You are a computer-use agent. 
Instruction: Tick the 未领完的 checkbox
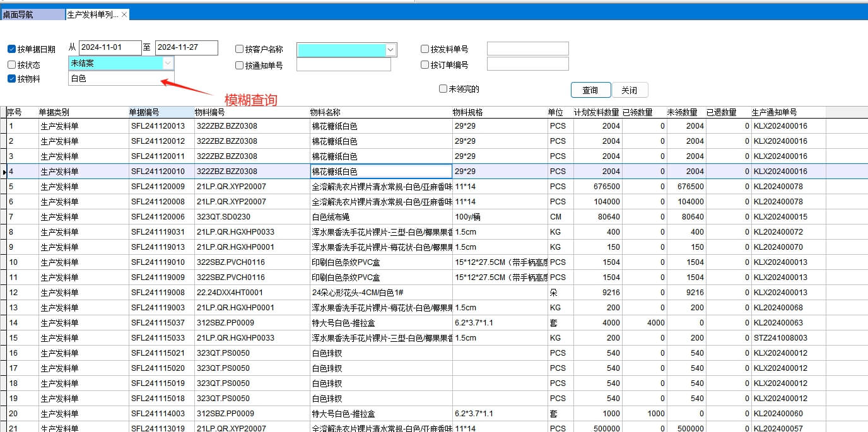point(443,89)
